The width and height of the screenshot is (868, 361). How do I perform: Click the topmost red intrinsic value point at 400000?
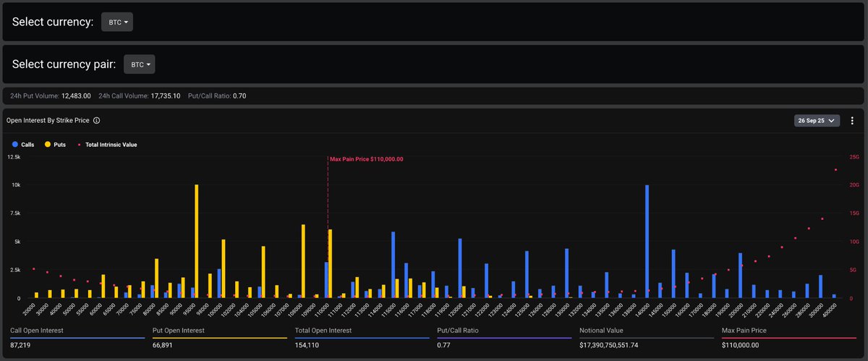pyautogui.click(x=835, y=170)
